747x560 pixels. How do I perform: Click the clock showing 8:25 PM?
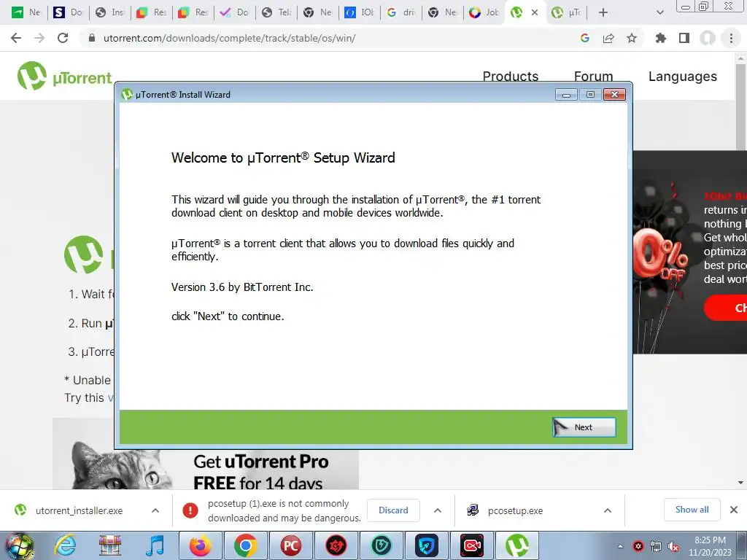pyautogui.click(x=710, y=546)
